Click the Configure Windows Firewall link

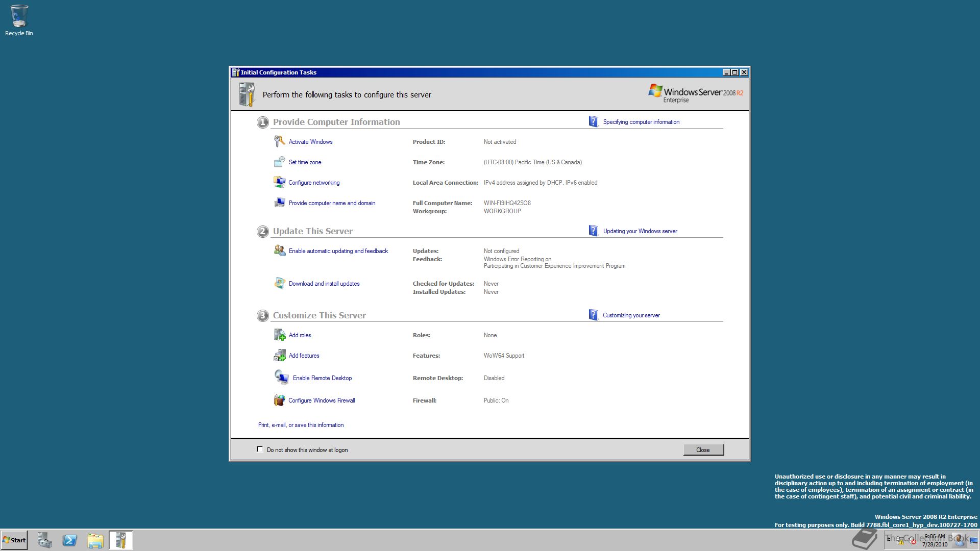pyautogui.click(x=322, y=400)
